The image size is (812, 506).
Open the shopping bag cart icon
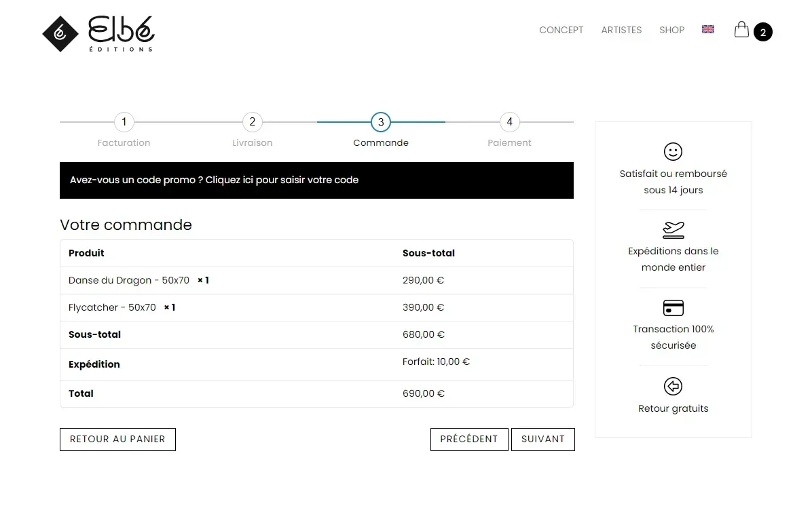pos(741,29)
